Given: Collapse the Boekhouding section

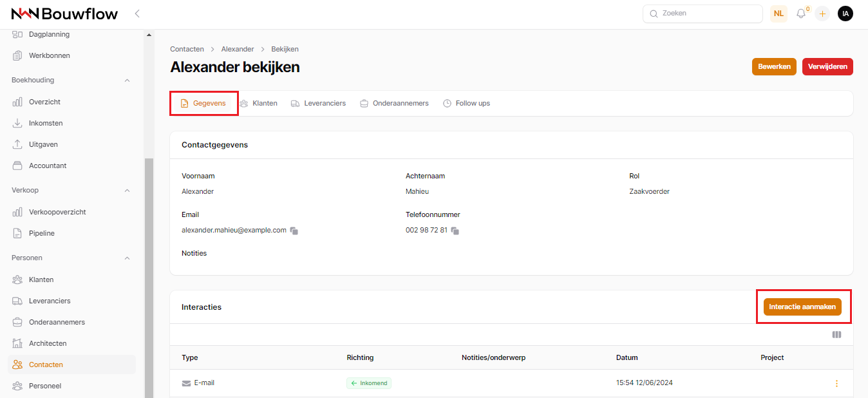Looking at the screenshot, I should click(x=127, y=81).
